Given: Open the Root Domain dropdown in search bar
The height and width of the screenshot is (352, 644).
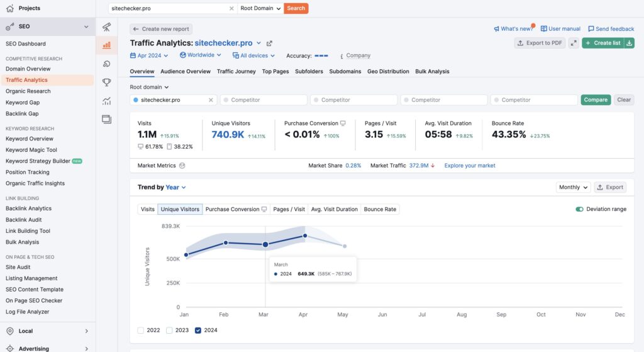Looking at the screenshot, I should point(260,8).
